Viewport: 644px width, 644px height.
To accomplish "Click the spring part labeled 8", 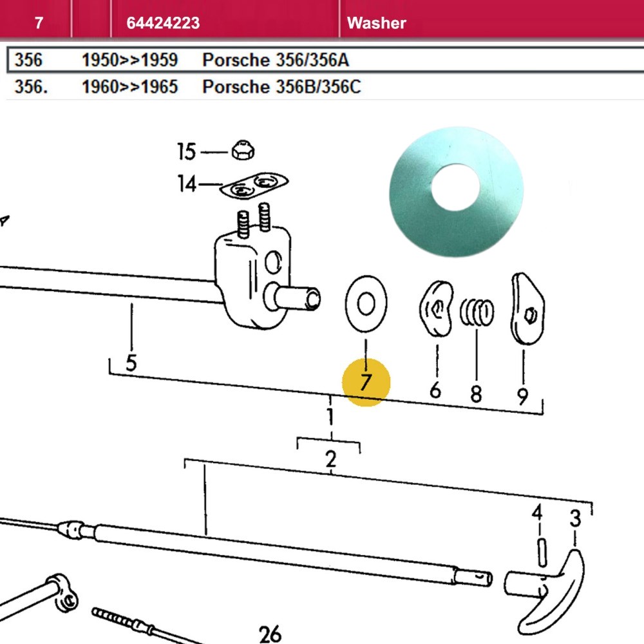I will [477, 312].
